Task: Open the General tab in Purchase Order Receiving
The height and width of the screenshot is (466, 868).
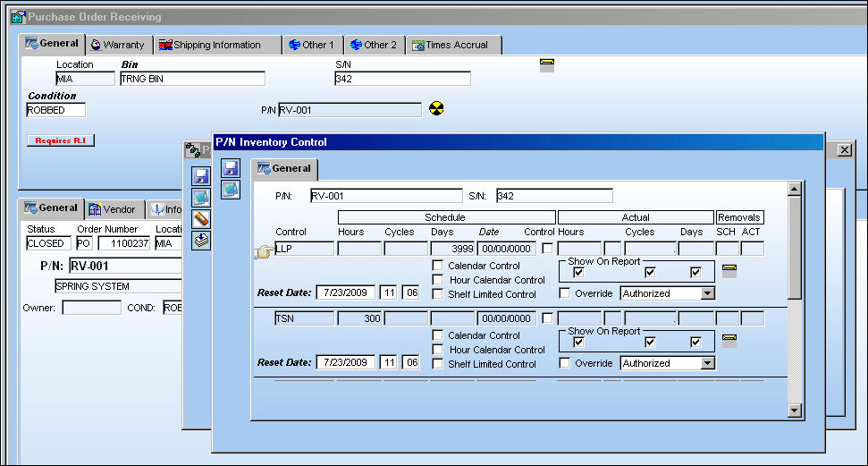Action: click(x=52, y=44)
